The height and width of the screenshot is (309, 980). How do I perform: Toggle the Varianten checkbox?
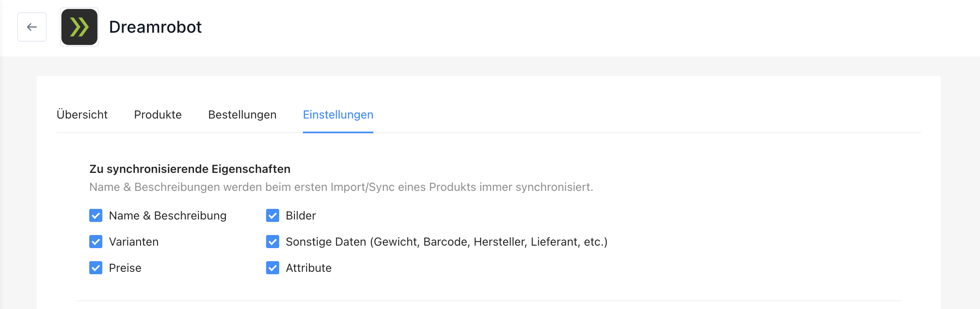(x=96, y=242)
